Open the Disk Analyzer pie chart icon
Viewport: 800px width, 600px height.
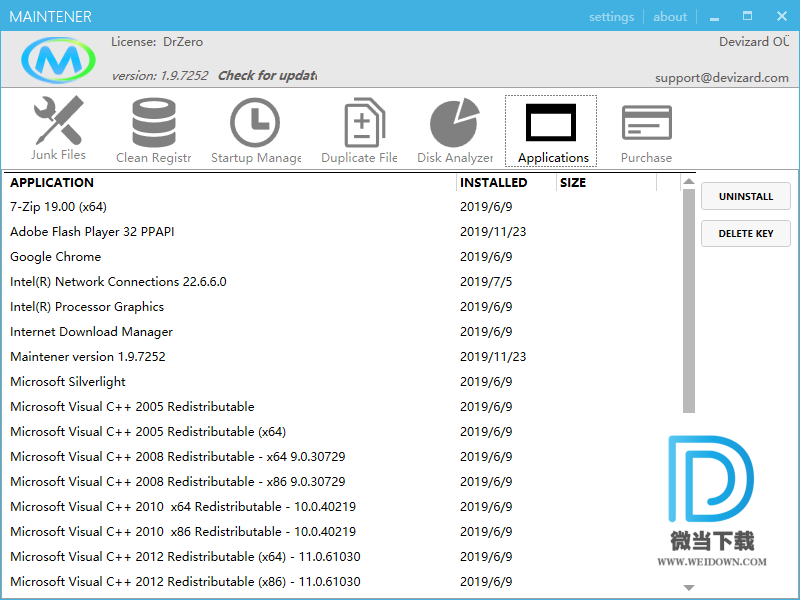pyautogui.click(x=455, y=122)
